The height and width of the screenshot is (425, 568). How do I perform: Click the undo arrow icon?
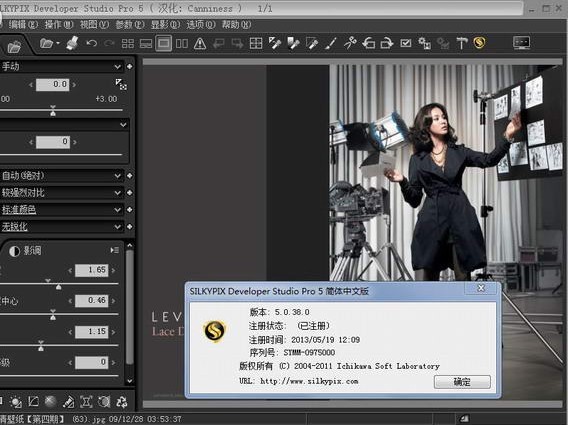tap(92, 43)
